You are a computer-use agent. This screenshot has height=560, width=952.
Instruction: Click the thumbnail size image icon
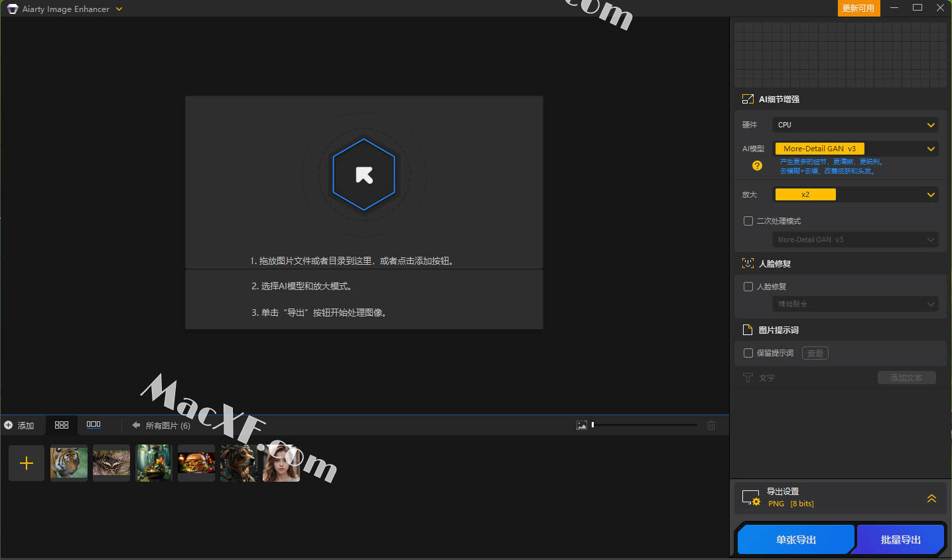(582, 425)
